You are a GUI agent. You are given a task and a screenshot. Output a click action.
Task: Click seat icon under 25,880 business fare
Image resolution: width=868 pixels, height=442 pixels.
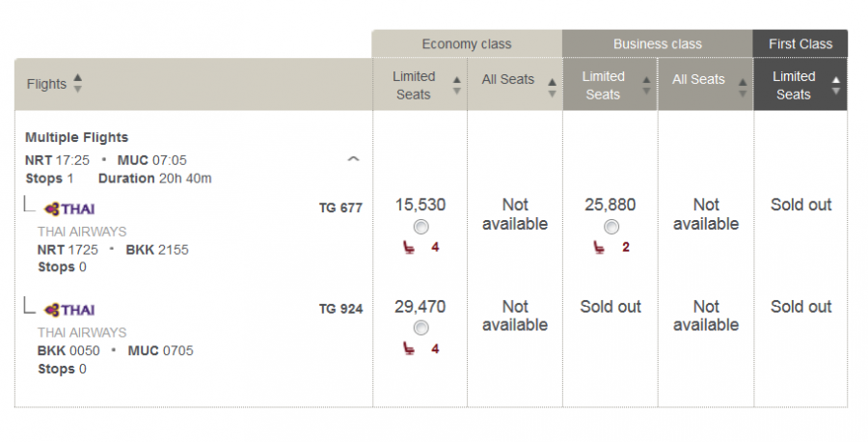[x=600, y=247]
